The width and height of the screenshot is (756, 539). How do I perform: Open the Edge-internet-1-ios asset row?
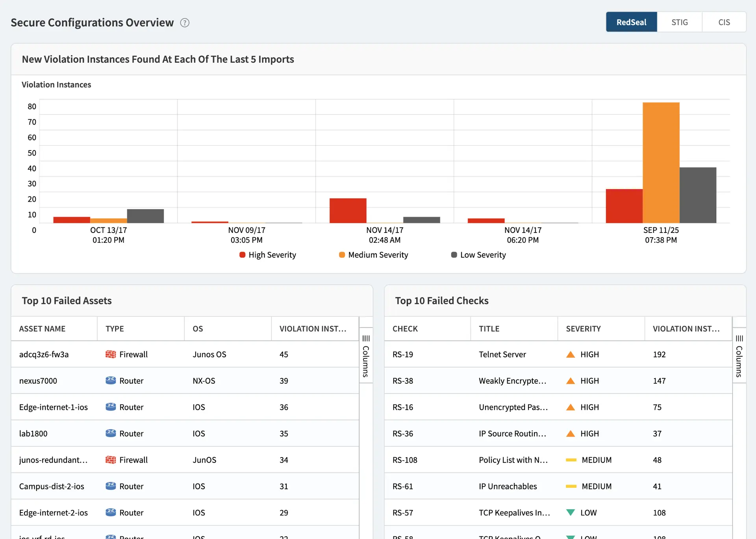click(x=54, y=407)
